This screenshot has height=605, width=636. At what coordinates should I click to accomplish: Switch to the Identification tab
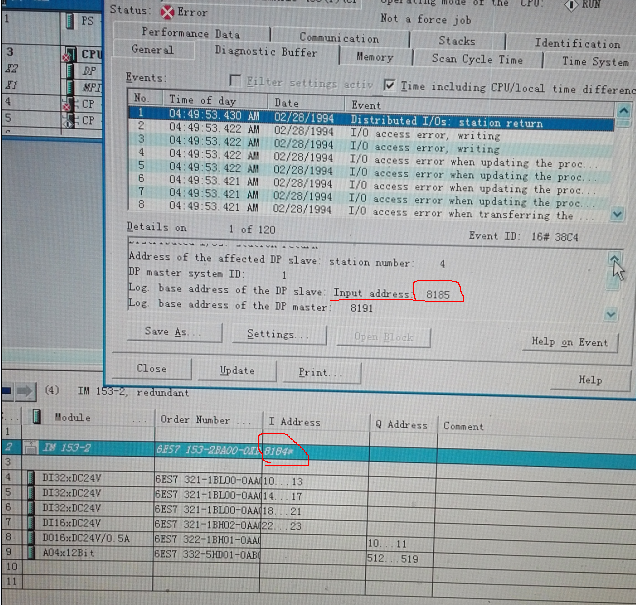pos(577,43)
